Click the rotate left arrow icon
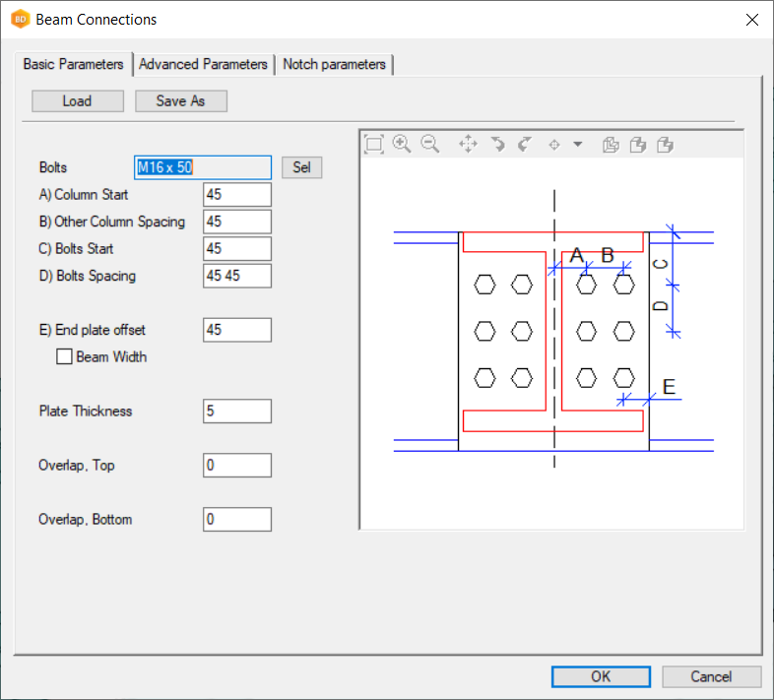 pos(497,144)
